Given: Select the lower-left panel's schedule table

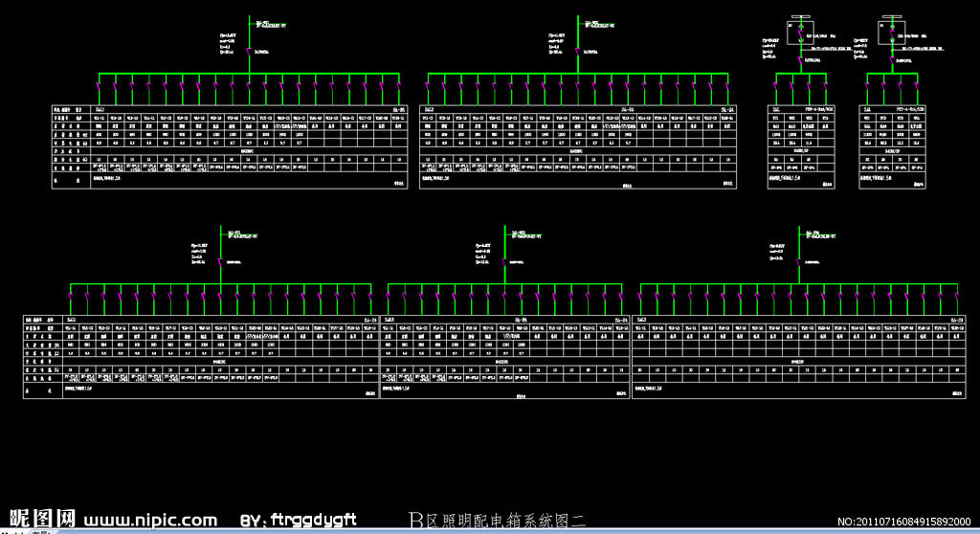Looking at the screenshot, I should (201, 357).
